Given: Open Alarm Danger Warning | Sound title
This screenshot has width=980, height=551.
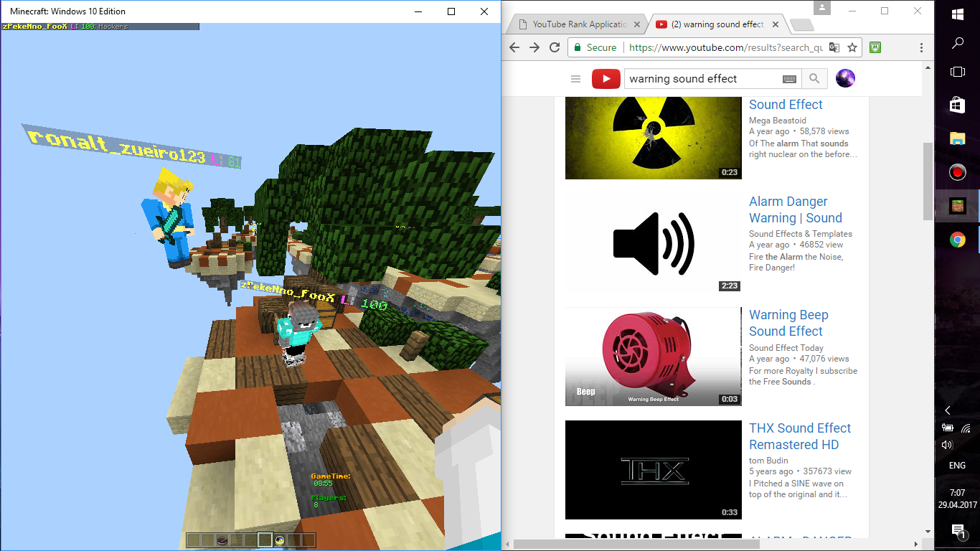Looking at the screenshot, I should [795, 209].
